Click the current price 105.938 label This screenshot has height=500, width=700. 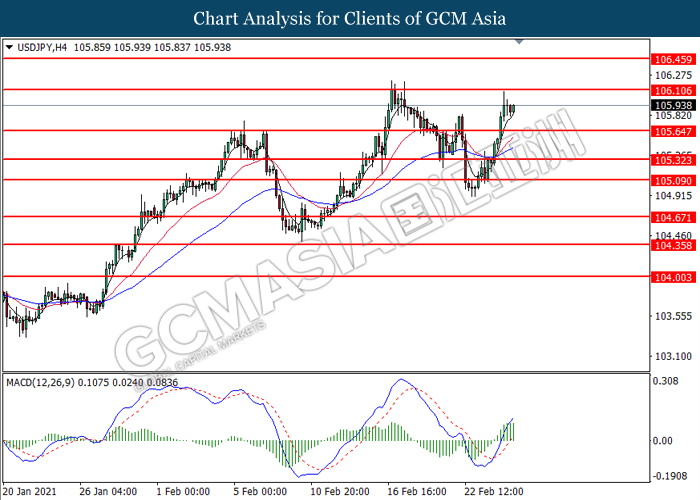pyautogui.click(x=673, y=105)
